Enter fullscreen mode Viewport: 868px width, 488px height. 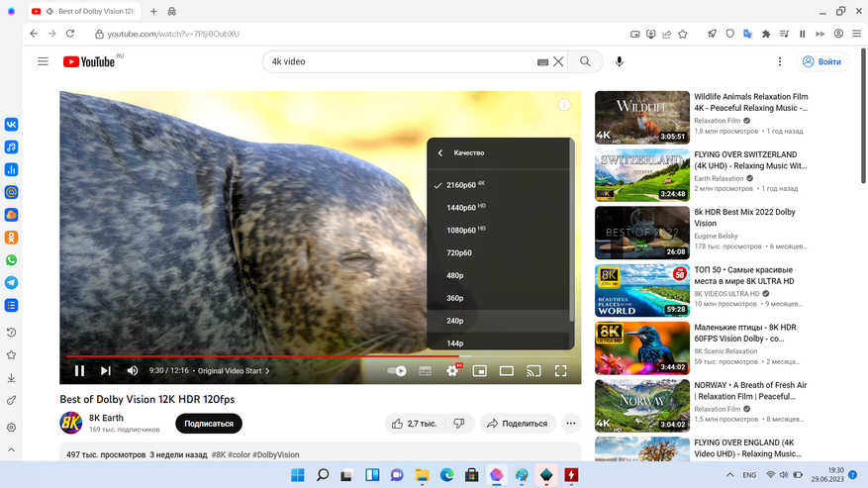click(560, 371)
